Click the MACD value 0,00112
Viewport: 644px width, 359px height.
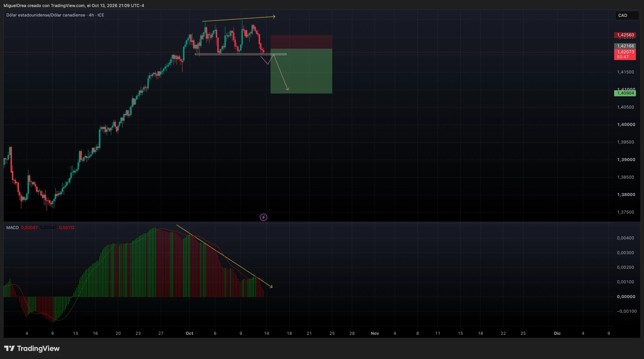[x=67, y=228]
